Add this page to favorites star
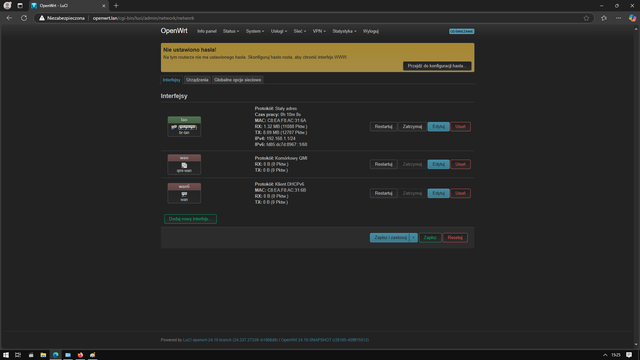640x360 pixels. pos(586,18)
